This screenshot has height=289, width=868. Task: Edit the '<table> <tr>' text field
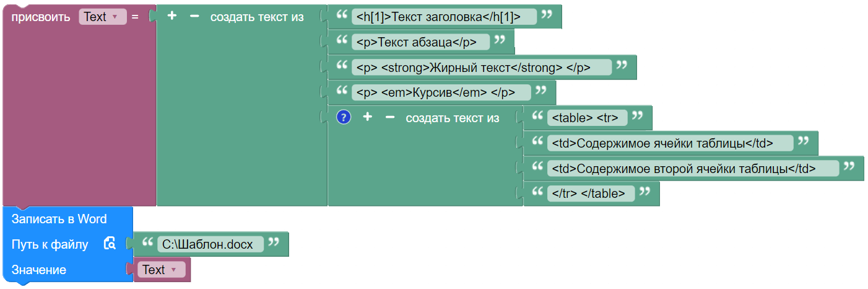[x=587, y=118]
